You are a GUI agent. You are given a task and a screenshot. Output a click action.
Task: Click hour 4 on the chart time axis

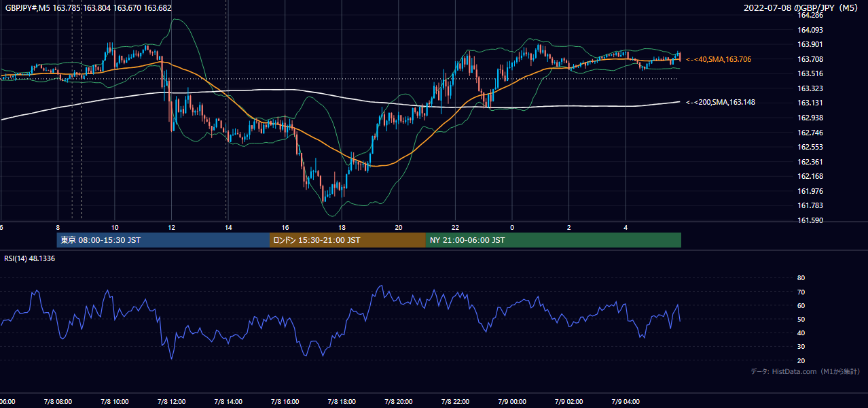pyautogui.click(x=626, y=227)
